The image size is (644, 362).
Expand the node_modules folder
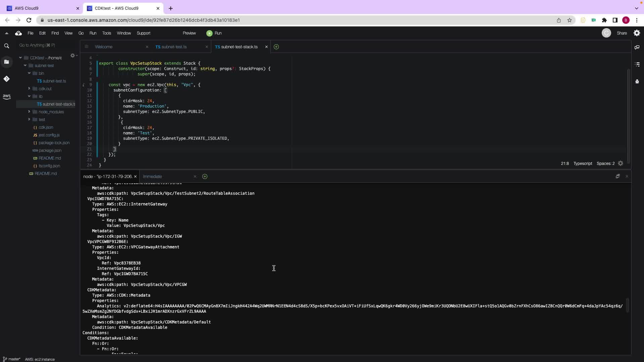point(29,112)
